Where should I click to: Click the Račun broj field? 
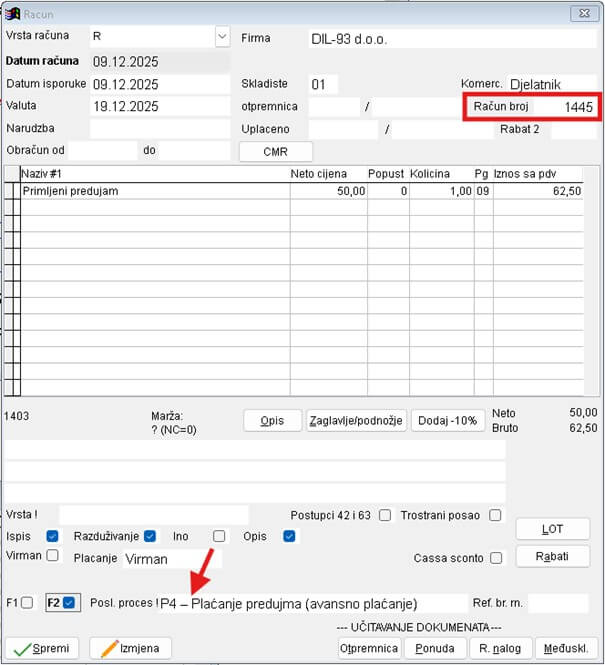point(568,106)
